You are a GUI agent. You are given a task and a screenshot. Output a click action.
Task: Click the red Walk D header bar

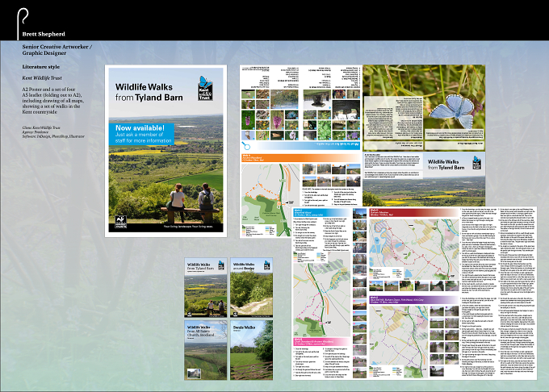[x=414, y=213]
